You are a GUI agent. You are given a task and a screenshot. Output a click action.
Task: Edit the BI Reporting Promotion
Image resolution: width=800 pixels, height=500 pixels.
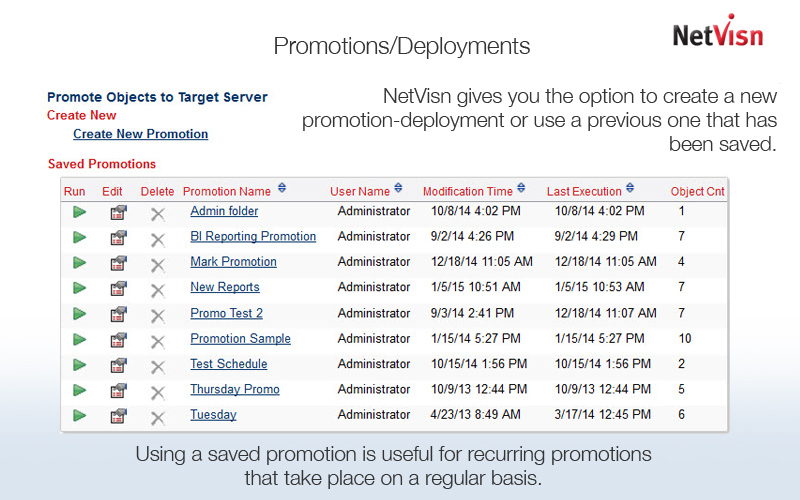click(118, 238)
